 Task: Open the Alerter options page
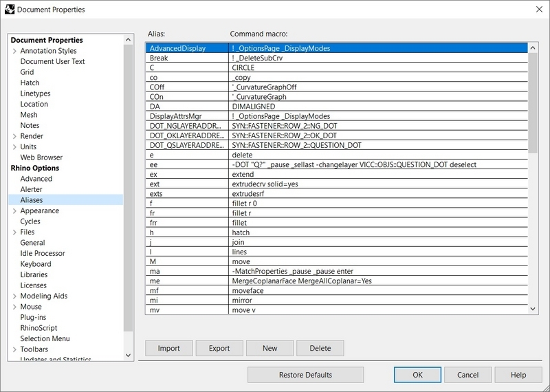(31, 190)
